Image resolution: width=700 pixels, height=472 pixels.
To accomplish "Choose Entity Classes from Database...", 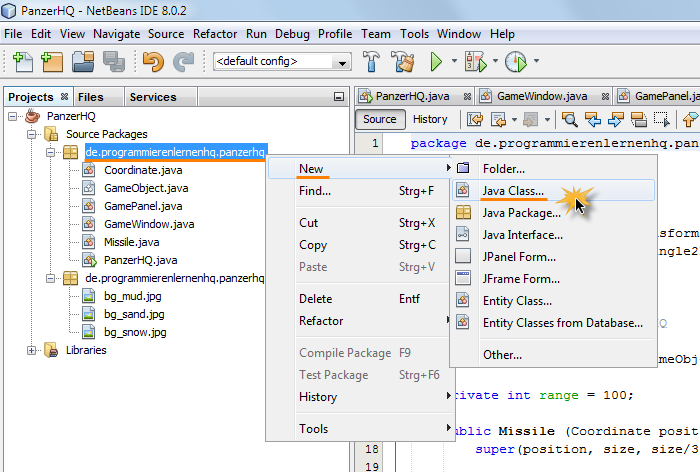I will [x=554, y=323].
